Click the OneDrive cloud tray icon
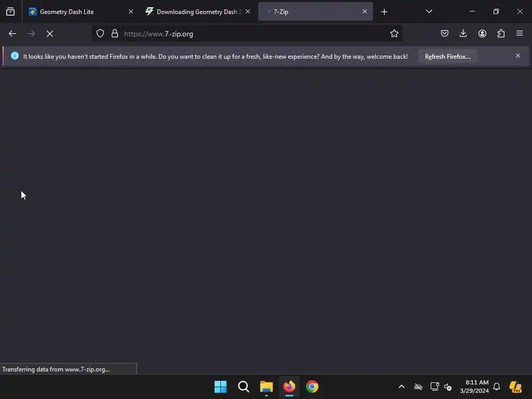This screenshot has height=399, width=532. [418, 387]
